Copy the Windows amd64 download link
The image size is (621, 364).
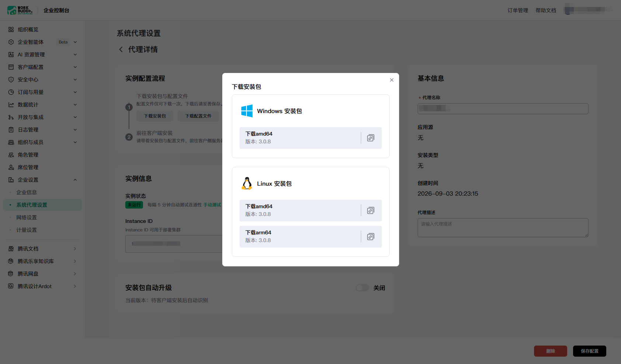(371, 138)
